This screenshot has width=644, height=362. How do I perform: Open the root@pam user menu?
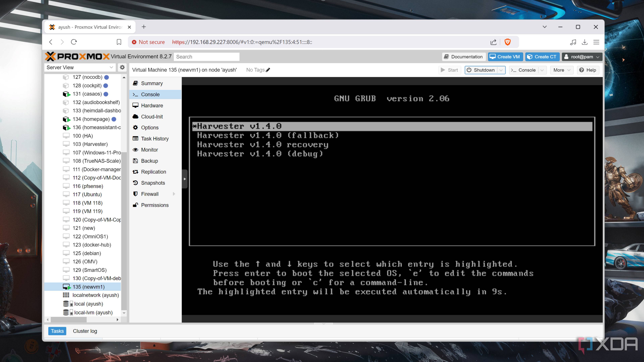(581, 57)
